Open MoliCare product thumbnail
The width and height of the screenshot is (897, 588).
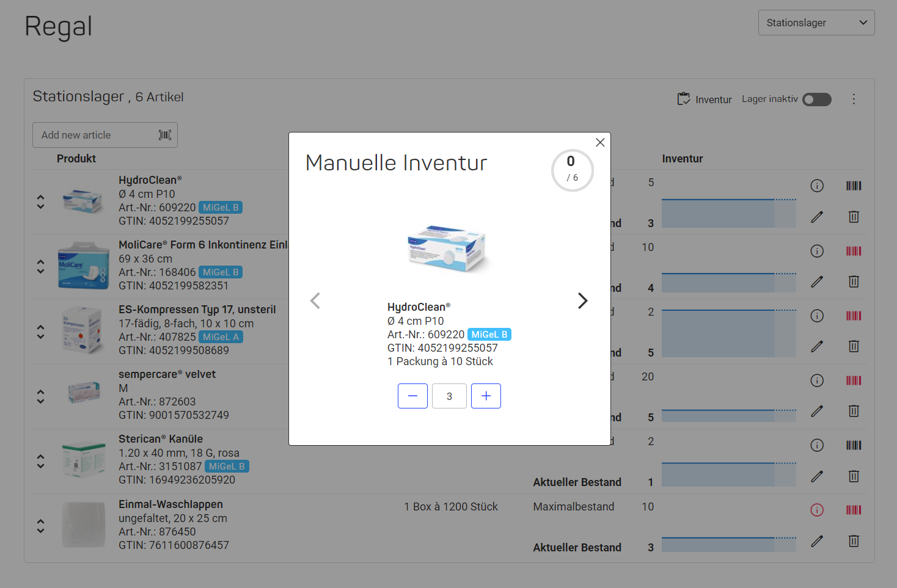click(x=83, y=266)
